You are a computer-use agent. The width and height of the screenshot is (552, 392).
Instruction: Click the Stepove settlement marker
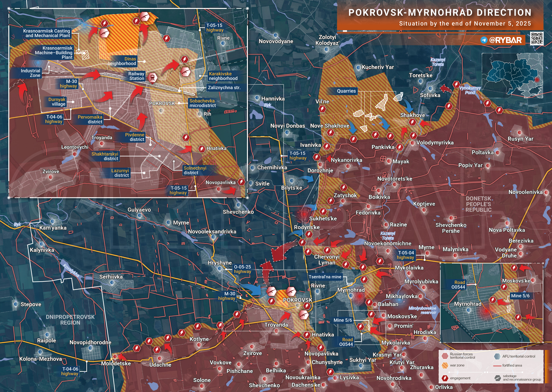tap(16, 304)
